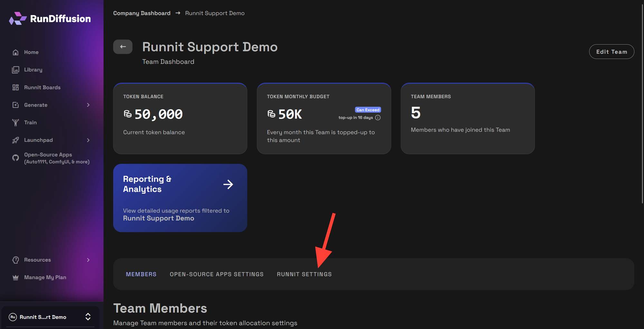This screenshot has height=329, width=644.
Task: Click the Token Monthly Budget coin icon
Action: tap(271, 114)
